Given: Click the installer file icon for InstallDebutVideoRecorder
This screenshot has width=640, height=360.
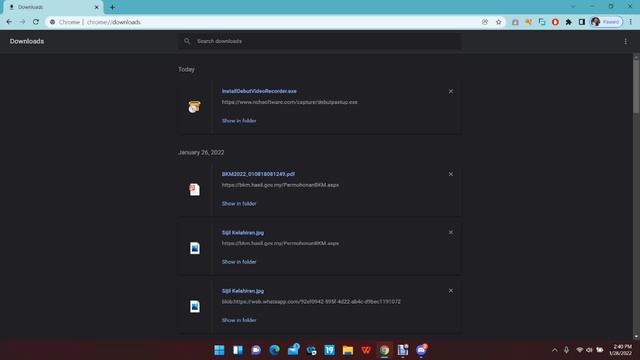Looking at the screenshot, I should (194, 107).
